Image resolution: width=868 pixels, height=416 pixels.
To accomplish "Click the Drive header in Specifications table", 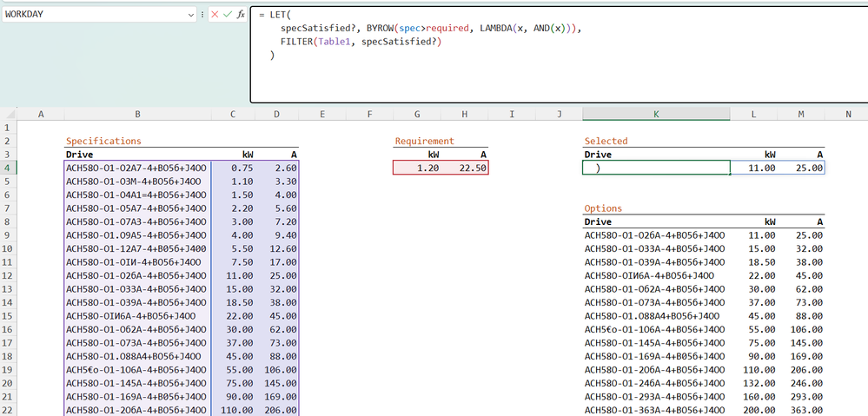I will click(137, 155).
